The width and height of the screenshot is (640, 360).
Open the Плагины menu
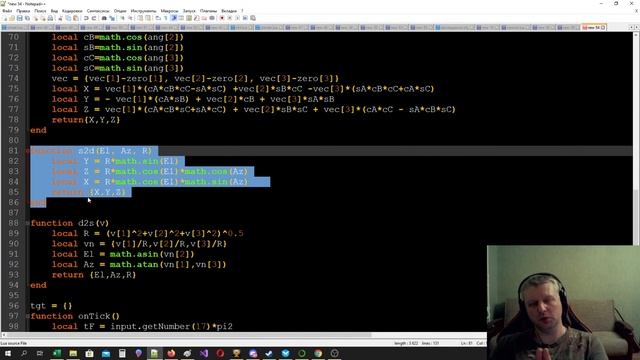click(x=208, y=11)
